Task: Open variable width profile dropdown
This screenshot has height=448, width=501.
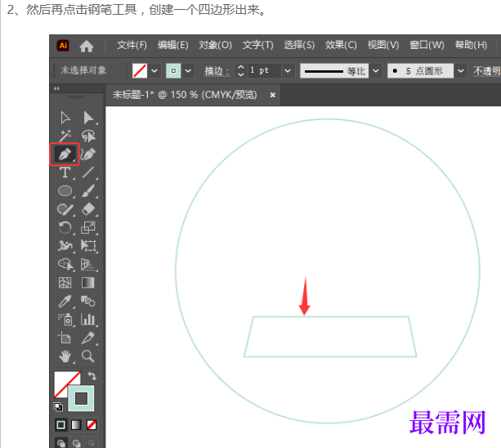Action: tap(376, 70)
